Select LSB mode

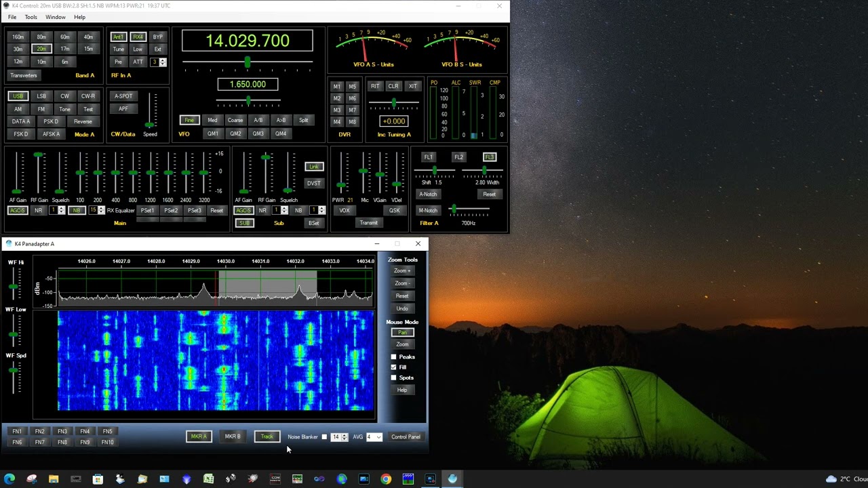(x=41, y=96)
